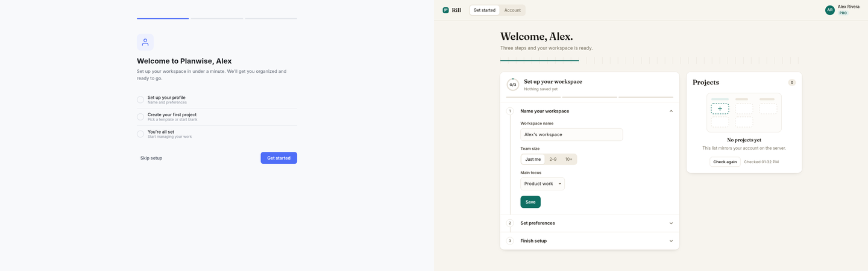Collapse the 'Name your workspace' section chevron

tap(671, 111)
